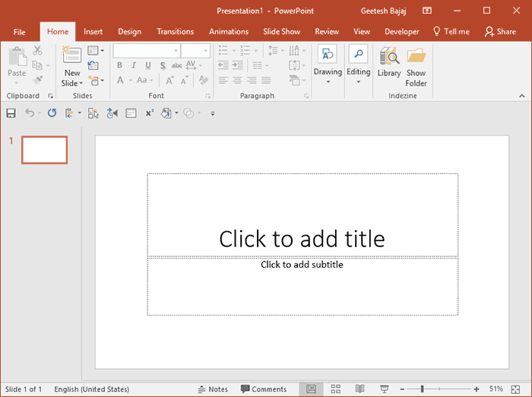Screen dimensions: 532x397
Task: Switch to the Animations tab
Action: (x=229, y=32)
